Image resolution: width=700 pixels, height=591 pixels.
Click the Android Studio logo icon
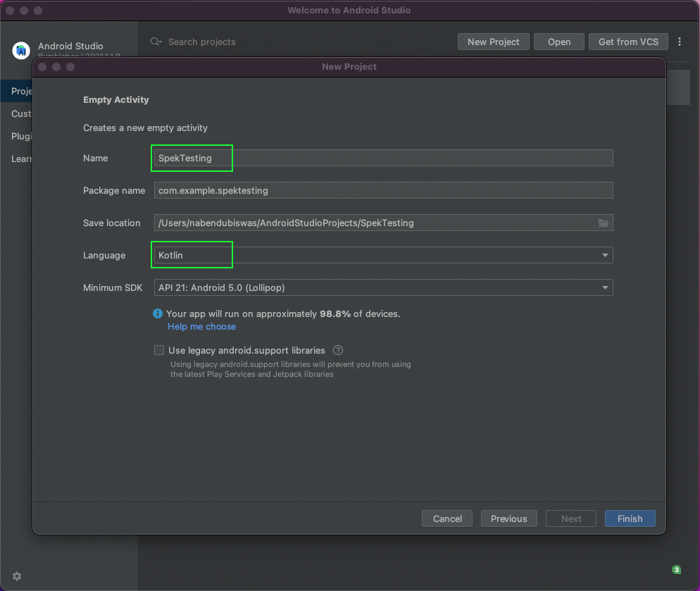(x=21, y=51)
